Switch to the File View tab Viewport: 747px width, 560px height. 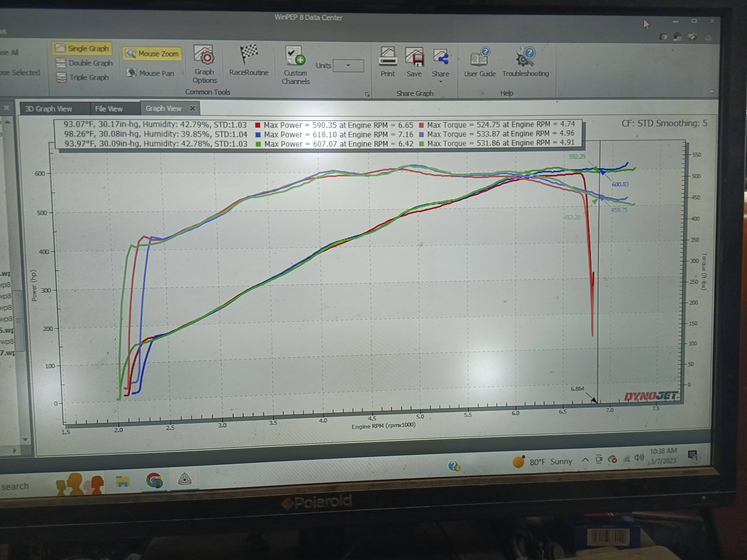pyautogui.click(x=109, y=109)
